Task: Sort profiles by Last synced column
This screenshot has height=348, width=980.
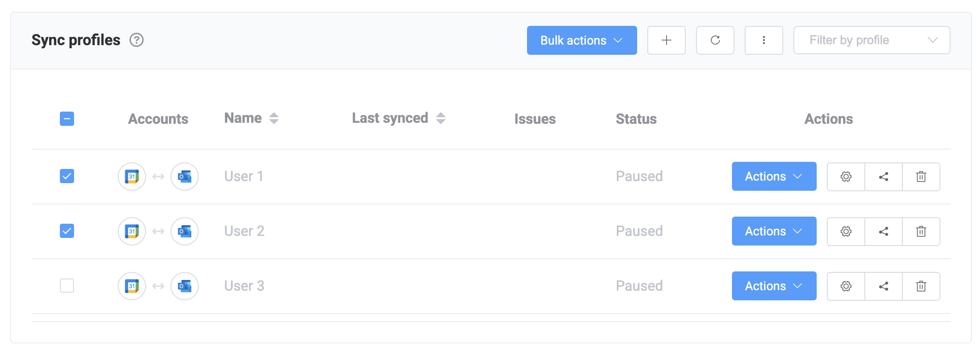Action: (x=441, y=118)
